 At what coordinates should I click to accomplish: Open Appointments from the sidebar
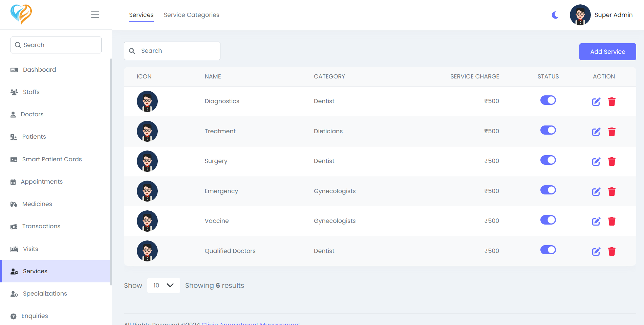point(42,182)
